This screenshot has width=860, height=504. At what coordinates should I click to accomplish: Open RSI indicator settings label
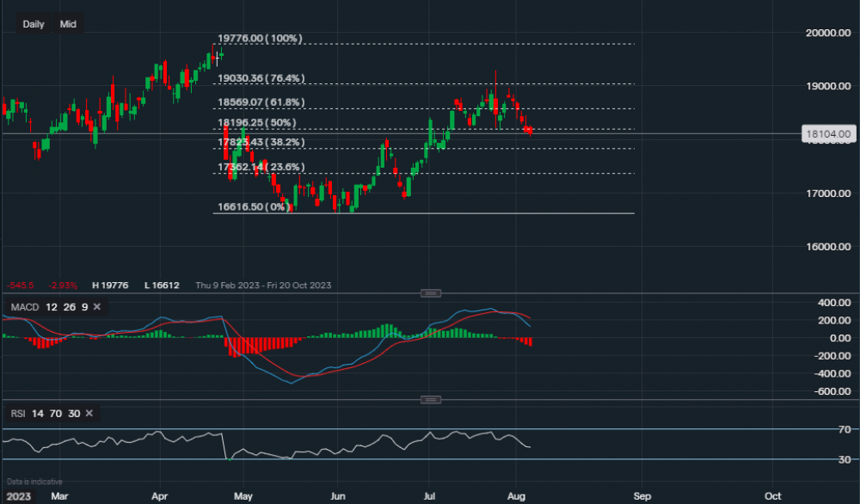tap(19, 414)
